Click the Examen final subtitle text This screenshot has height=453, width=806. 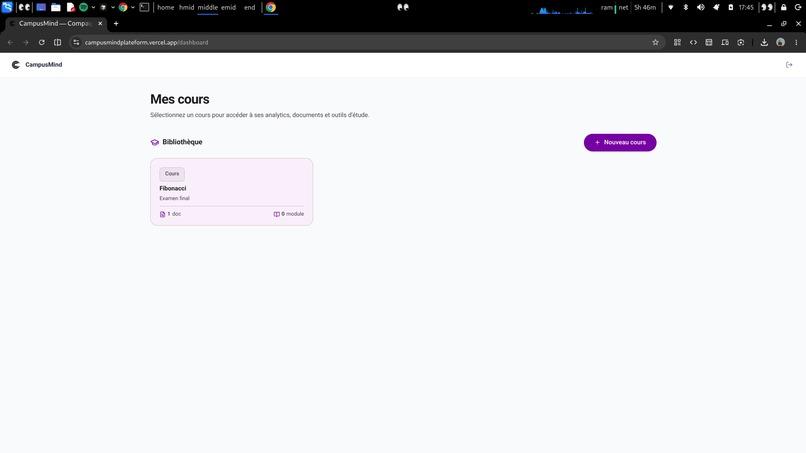tap(174, 198)
